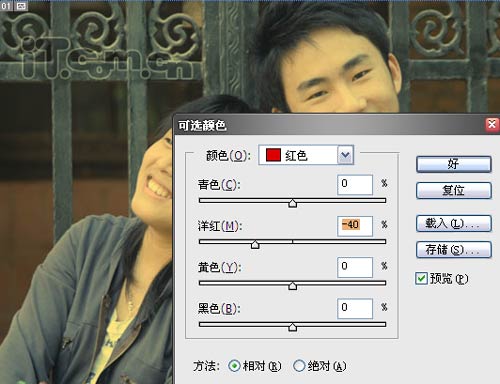Click the 黄色(Y) slider handle
Screen dimensions: 500x384
click(292, 286)
